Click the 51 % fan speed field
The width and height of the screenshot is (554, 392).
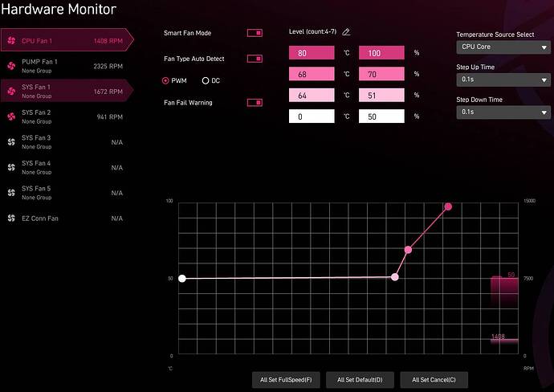381,95
